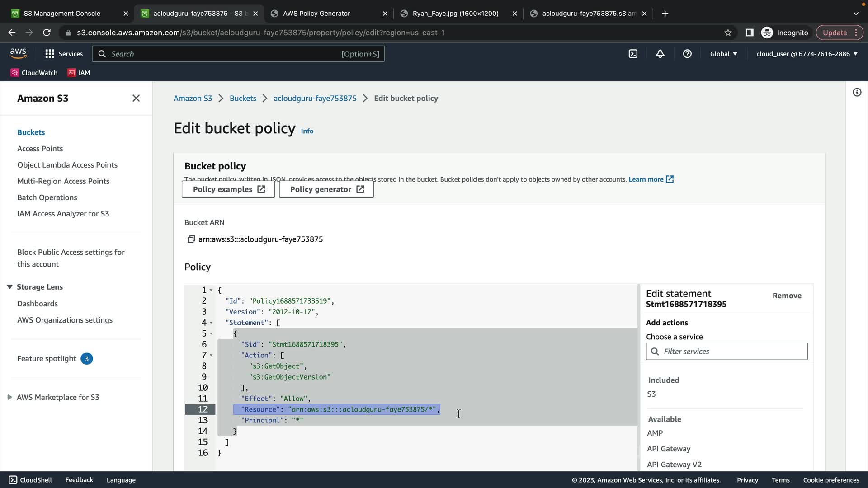Close the Amazon S3 side navigation
This screenshot has width=868, height=488.
(136, 98)
